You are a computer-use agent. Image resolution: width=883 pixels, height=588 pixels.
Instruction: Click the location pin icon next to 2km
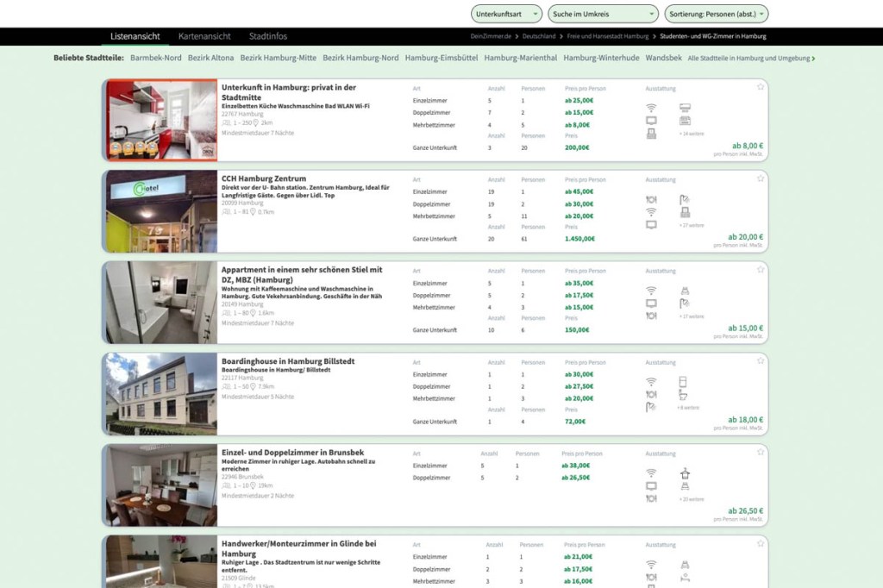click(x=255, y=122)
